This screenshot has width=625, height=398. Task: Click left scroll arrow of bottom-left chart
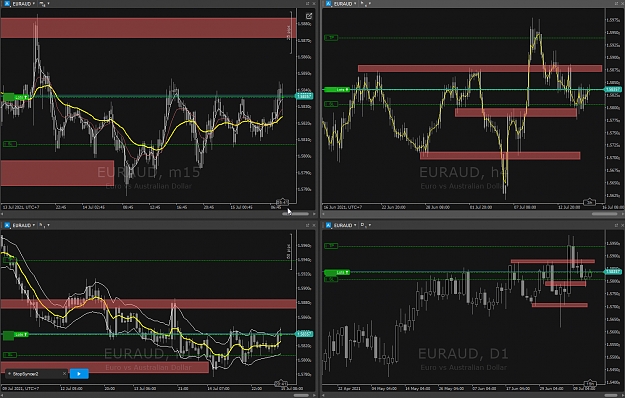click(2, 395)
